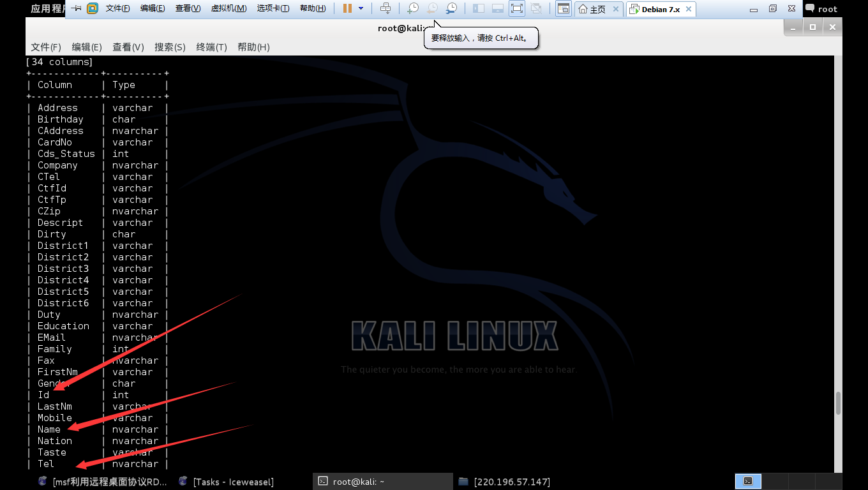Screen dimensions: 868x490
Task: Open terminal 查看(V) menu
Action: coord(128,47)
